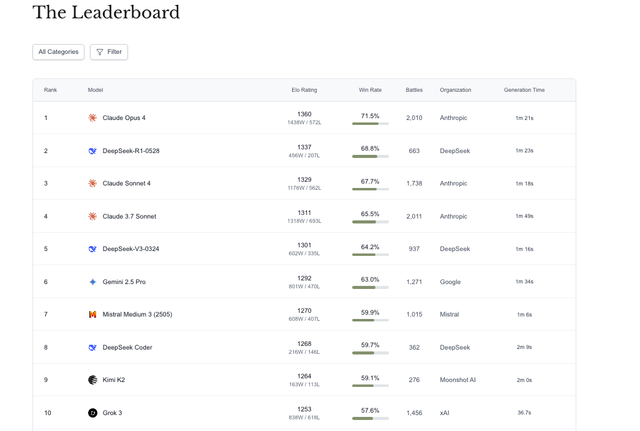Click the 1,738 battles count
This screenshot has width=640, height=431.
coord(414,183)
